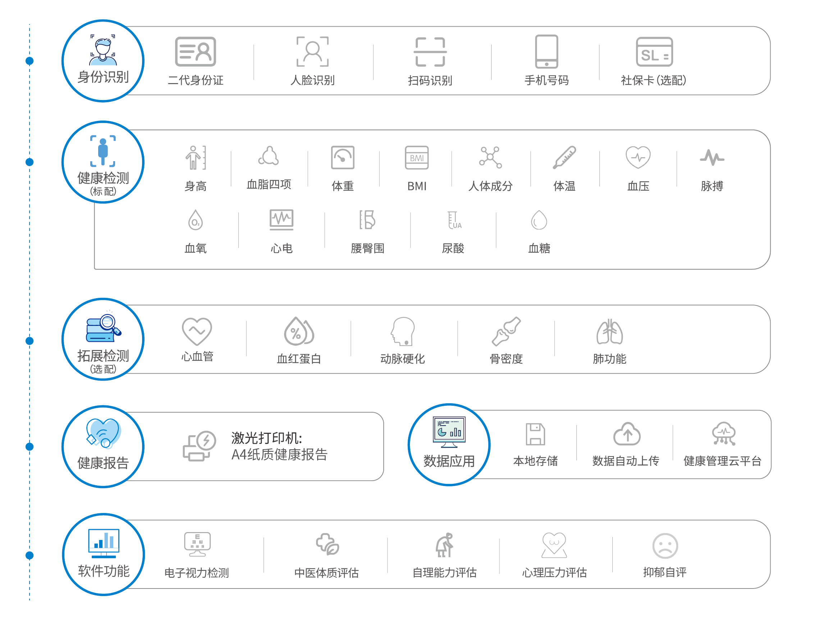
Task: Click the 社保卡 social security card icon
Action: point(654,51)
